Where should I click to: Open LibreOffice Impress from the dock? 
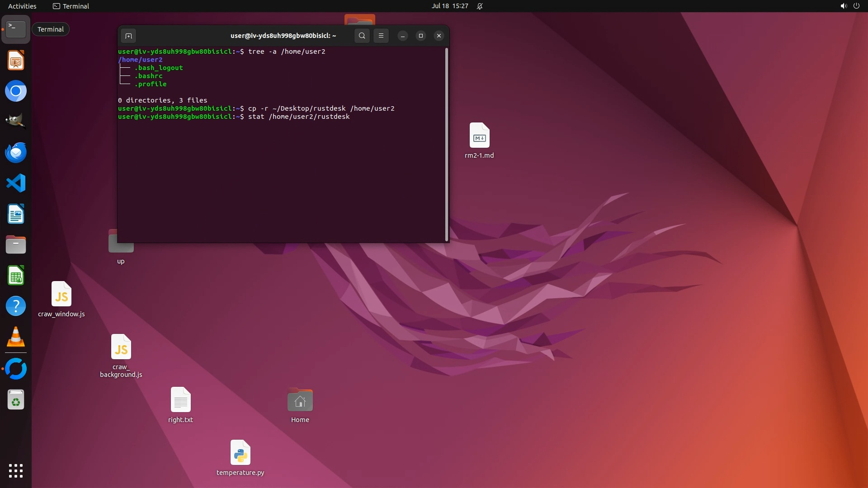16,61
